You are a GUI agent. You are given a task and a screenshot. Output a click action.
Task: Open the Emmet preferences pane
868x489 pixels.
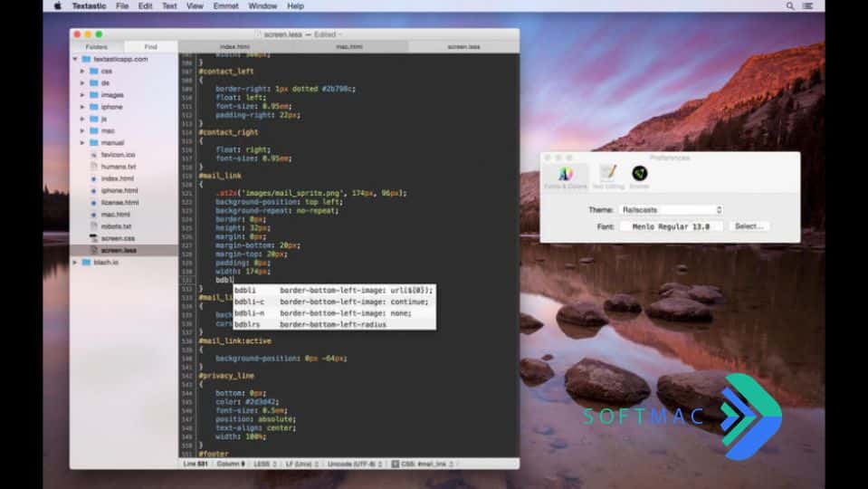(x=639, y=177)
